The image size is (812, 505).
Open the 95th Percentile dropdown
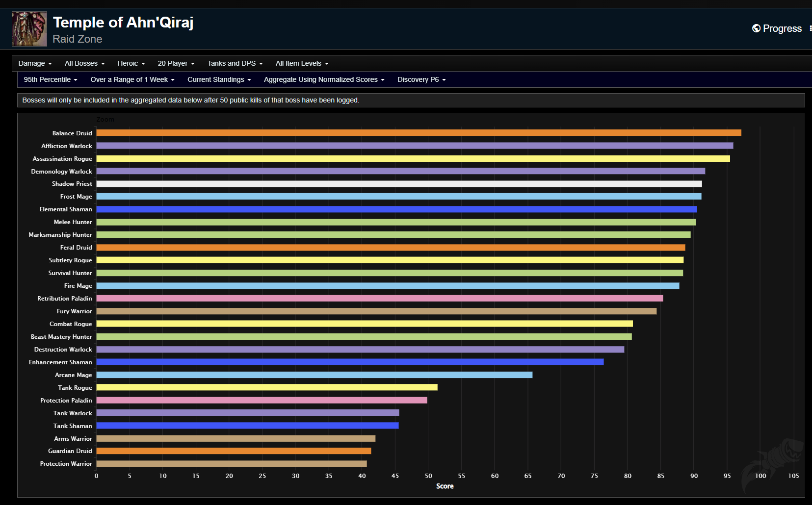click(51, 79)
